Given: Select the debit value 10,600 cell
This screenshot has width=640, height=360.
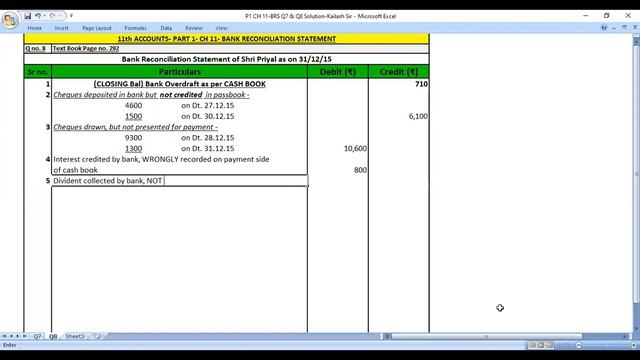Looking at the screenshot, I should tap(338, 149).
